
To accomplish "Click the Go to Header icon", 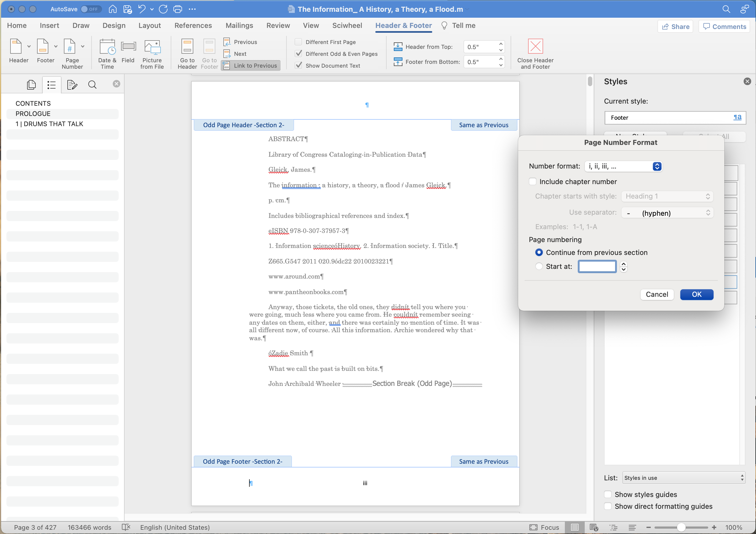I will (187, 47).
